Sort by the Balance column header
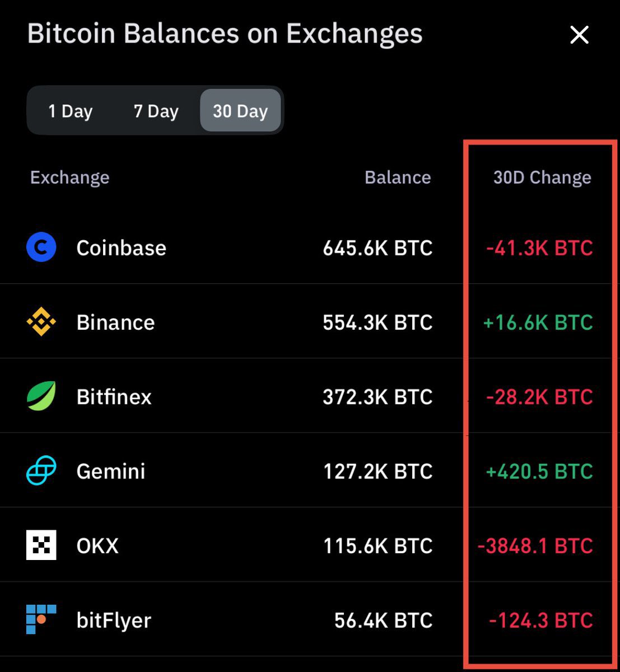 pos(398,178)
